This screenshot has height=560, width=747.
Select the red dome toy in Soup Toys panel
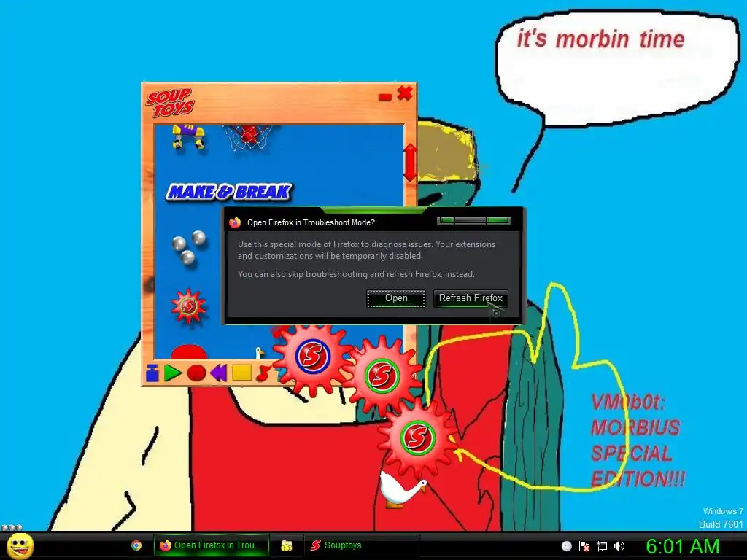(x=189, y=352)
